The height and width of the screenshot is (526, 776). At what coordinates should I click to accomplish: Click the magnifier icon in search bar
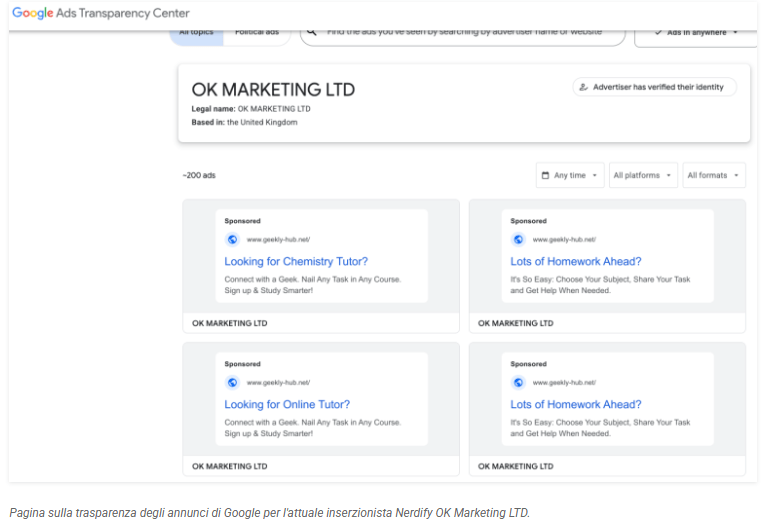coord(312,32)
